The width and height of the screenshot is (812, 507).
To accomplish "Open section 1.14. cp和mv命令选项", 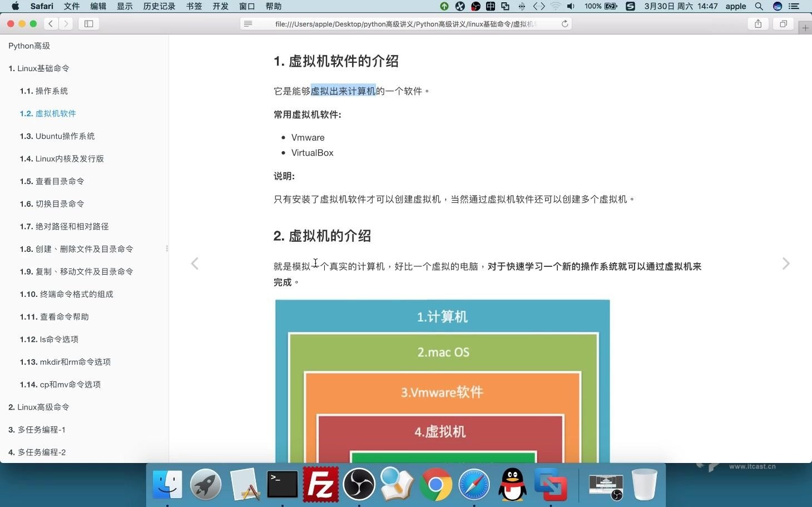I will pyautogui.click(x=60, y=385).
